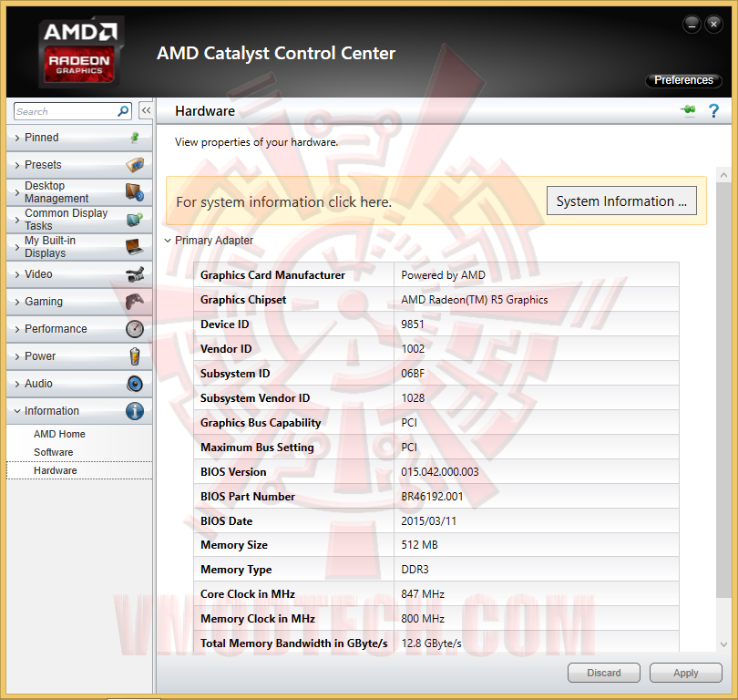Click the 'Maximum Bus Setting' label
The width and height of the screenshot is (738, 700).
(x=257, y=448)
